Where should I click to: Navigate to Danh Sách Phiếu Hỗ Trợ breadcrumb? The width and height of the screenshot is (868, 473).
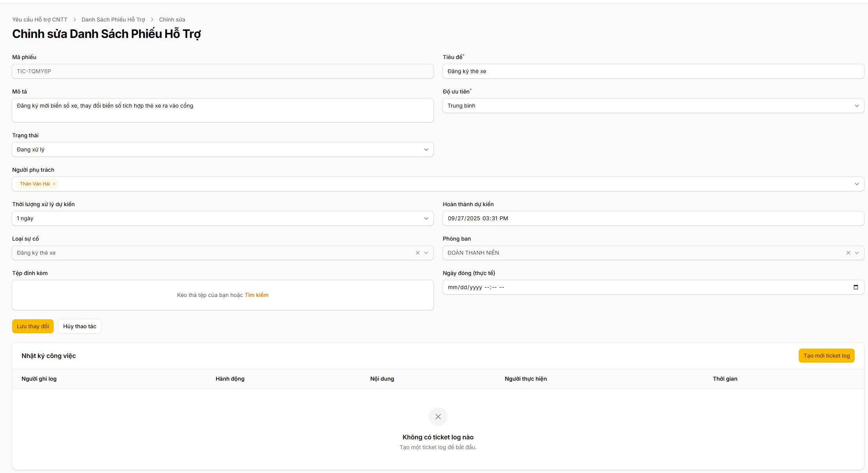coord(113,20)
